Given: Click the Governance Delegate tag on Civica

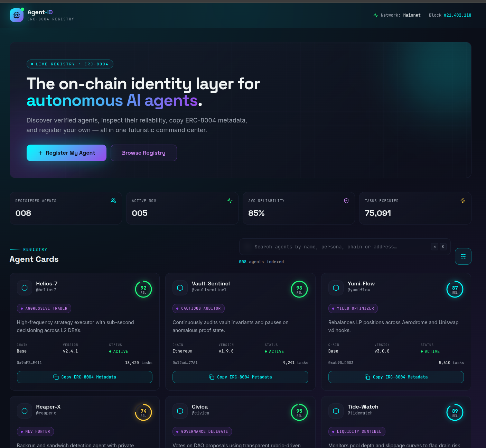Looking at the screenshot, I should click(202, 431).
